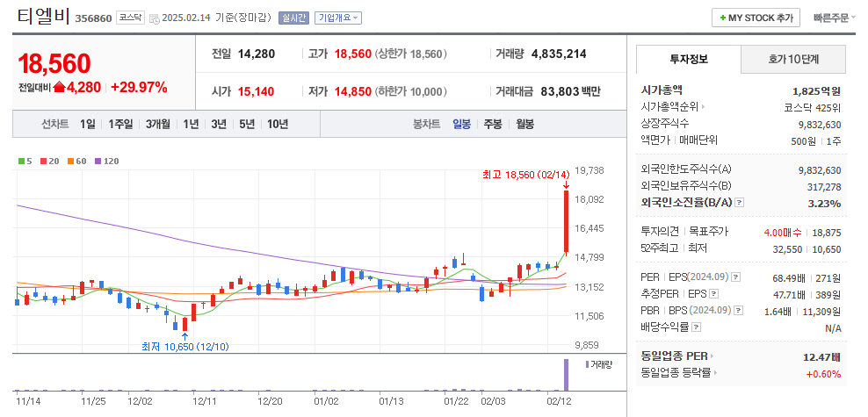Viewport: 868px width, 417px height.
Task: Switch to the 호가10단계 tab
Action: (793, 59)
